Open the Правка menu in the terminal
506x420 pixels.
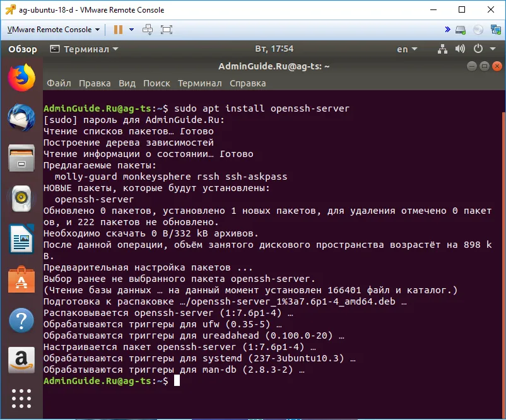pyautogui.click(x=95, y=83)
